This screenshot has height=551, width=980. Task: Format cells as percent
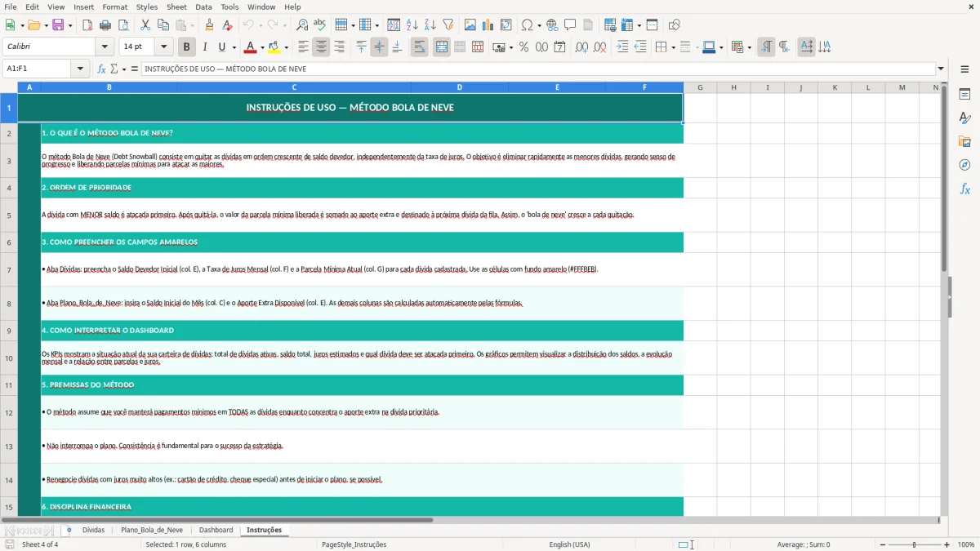tap(523, 47)
